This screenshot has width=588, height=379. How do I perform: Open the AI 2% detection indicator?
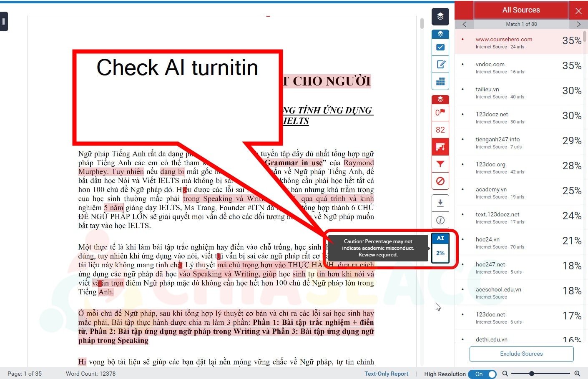pos(440,248)
